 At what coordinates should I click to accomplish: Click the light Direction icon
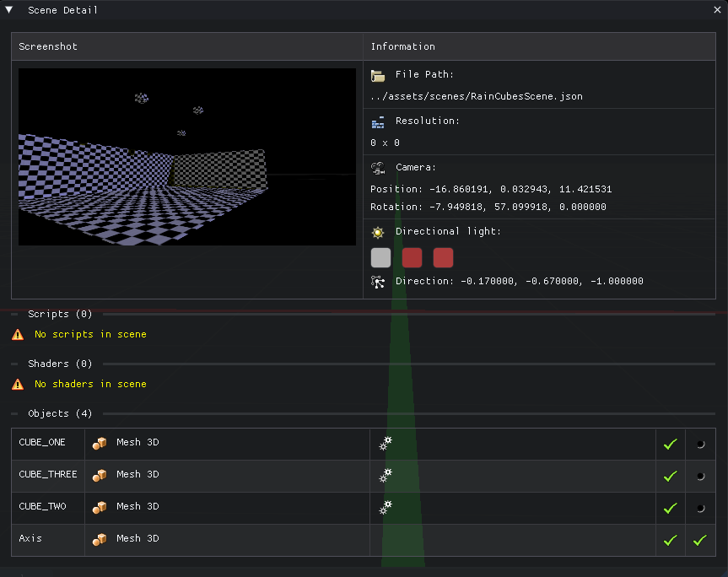pos(378,282)
